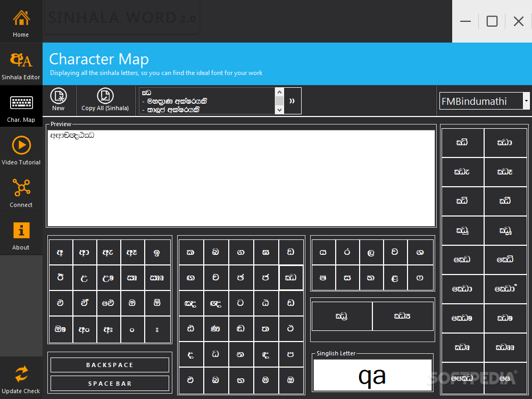Insert the vowel letter උ

pos(85,278)
